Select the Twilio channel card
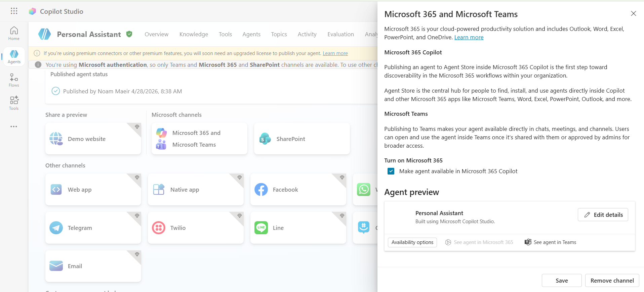Viewport: 644px width, 292px height. coord(196,228)
